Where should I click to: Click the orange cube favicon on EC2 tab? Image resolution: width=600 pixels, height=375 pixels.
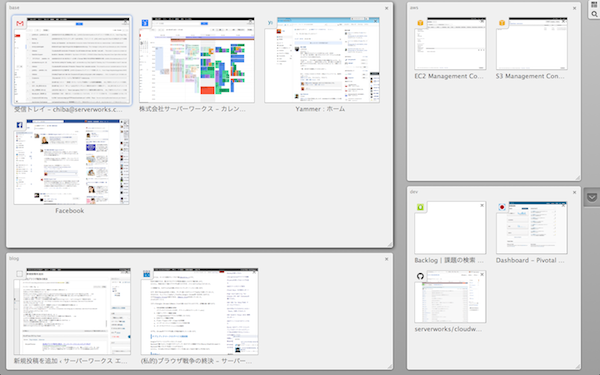[420, 23]
